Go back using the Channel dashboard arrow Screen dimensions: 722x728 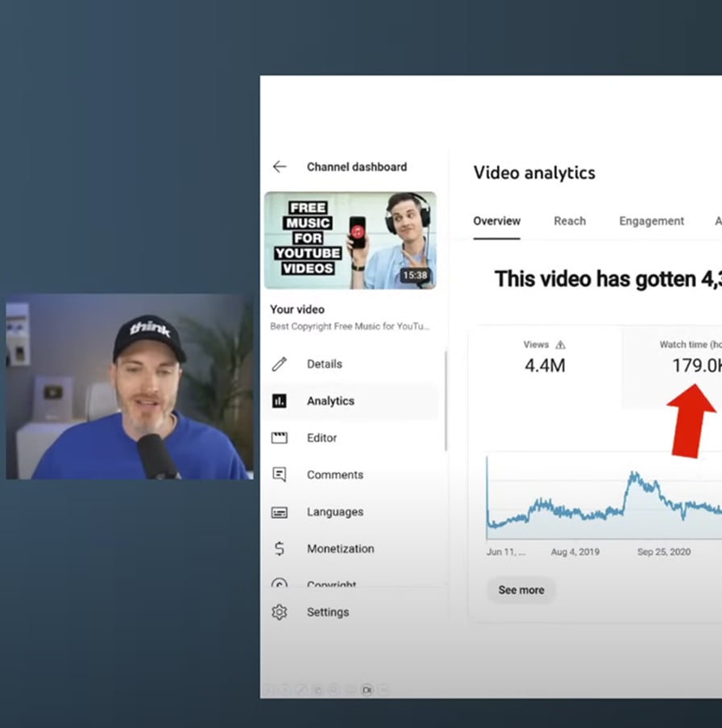click(x=280, y=167)
